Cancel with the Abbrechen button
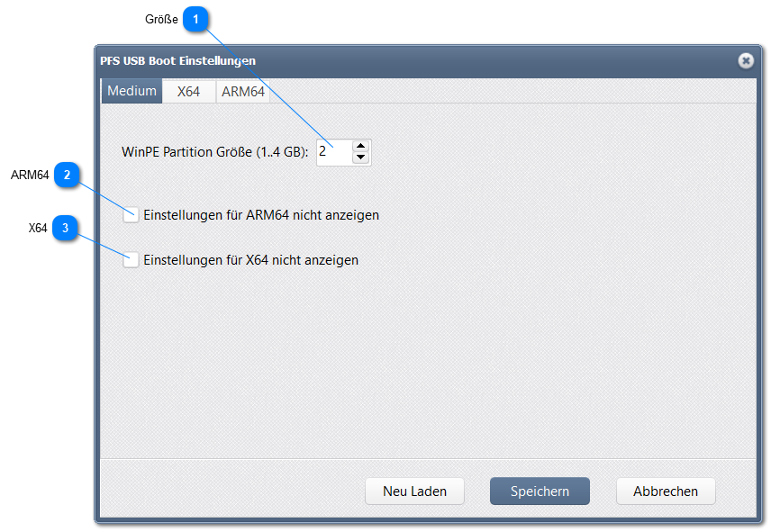The height and width of the screenshot is (532, 771). (666, 491)
